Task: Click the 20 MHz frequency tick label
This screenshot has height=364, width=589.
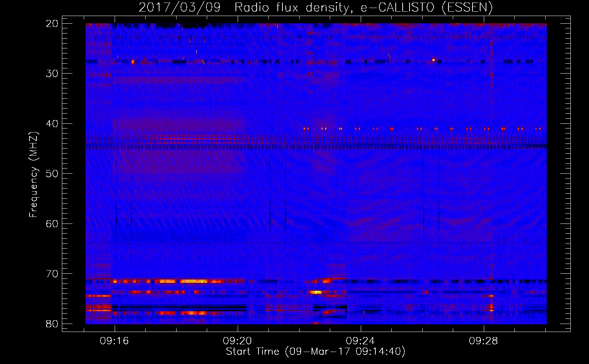Action: click(52, 24)
